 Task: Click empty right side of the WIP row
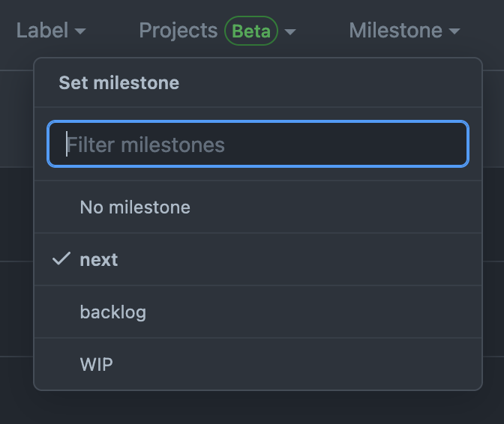coord(375,365)
